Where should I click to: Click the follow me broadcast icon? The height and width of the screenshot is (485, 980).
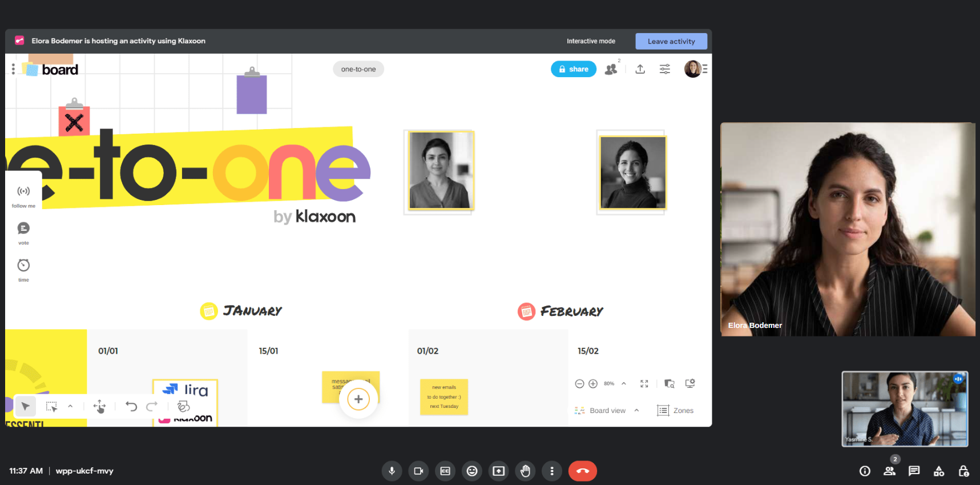(x=23, y=191)
